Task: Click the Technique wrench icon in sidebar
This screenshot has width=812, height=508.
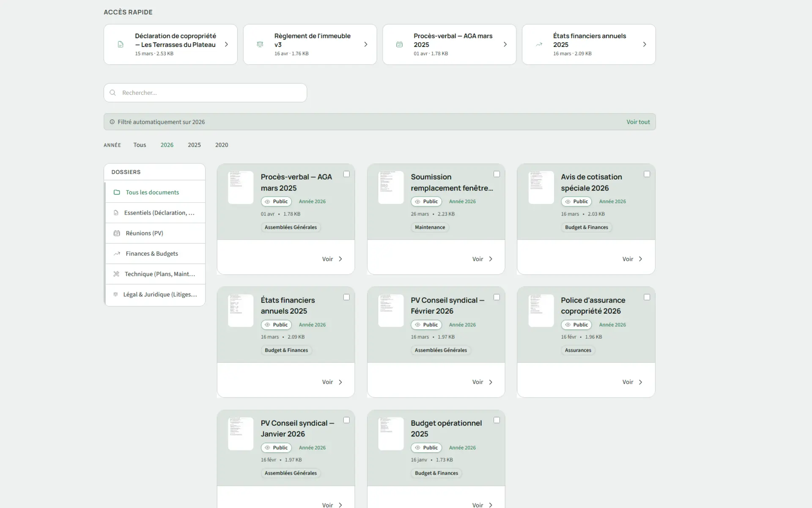Action: [117, 274]
